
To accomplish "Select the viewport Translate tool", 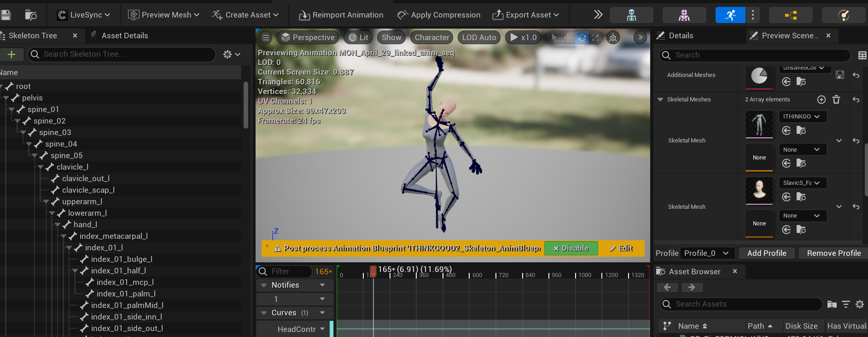I will (568, 37).
